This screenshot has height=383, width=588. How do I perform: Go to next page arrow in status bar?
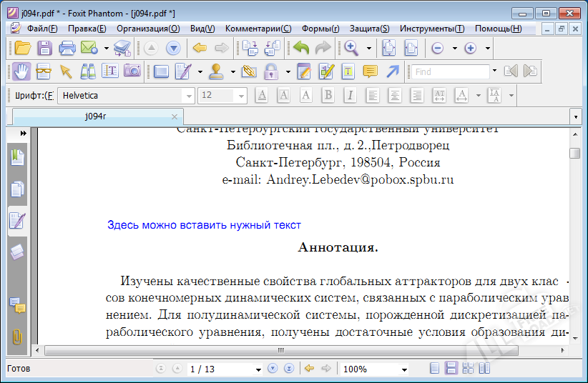(x=272, y=369)
